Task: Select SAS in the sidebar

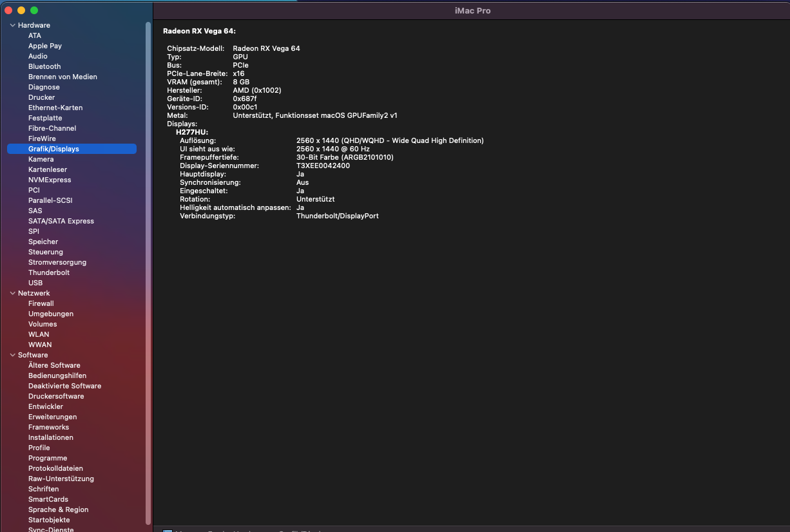Action: point(35,211)
